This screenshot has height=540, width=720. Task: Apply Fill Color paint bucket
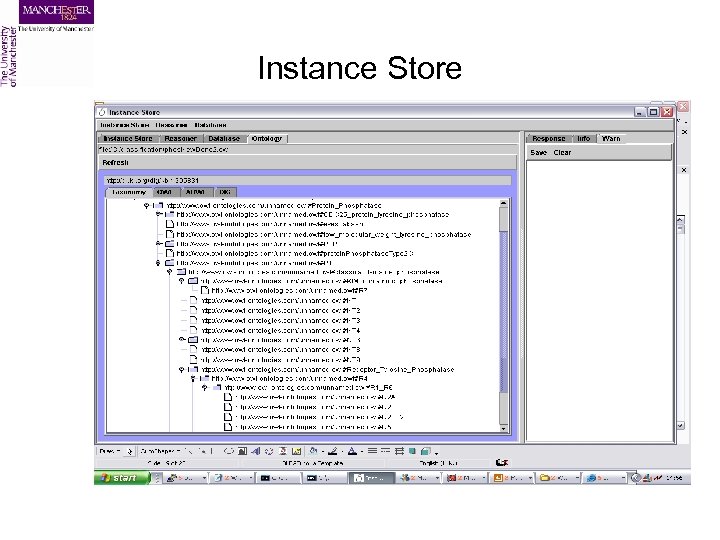[313, 451]
